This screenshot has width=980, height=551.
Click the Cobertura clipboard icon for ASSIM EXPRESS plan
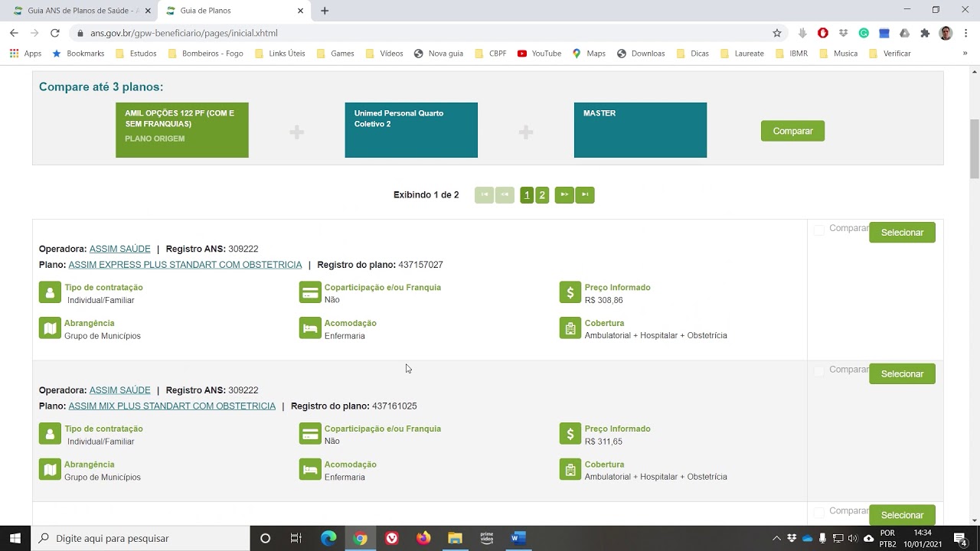click(x=570, y=328)
